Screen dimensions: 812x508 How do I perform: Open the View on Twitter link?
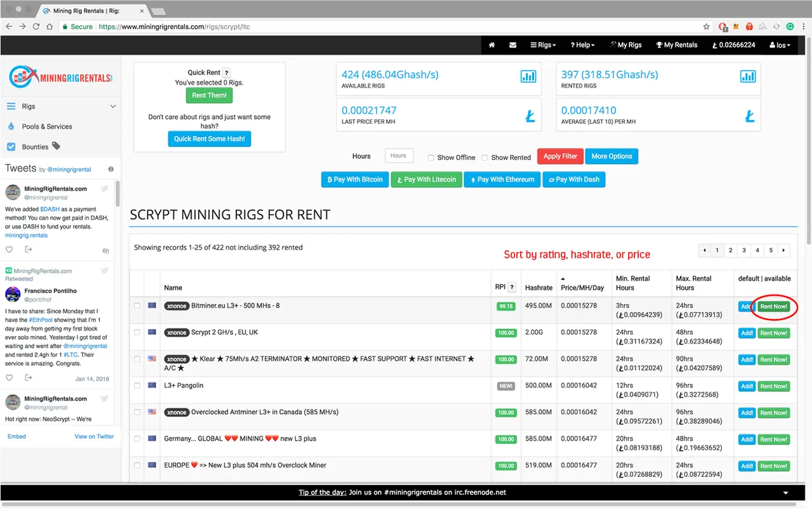(95, 436)
